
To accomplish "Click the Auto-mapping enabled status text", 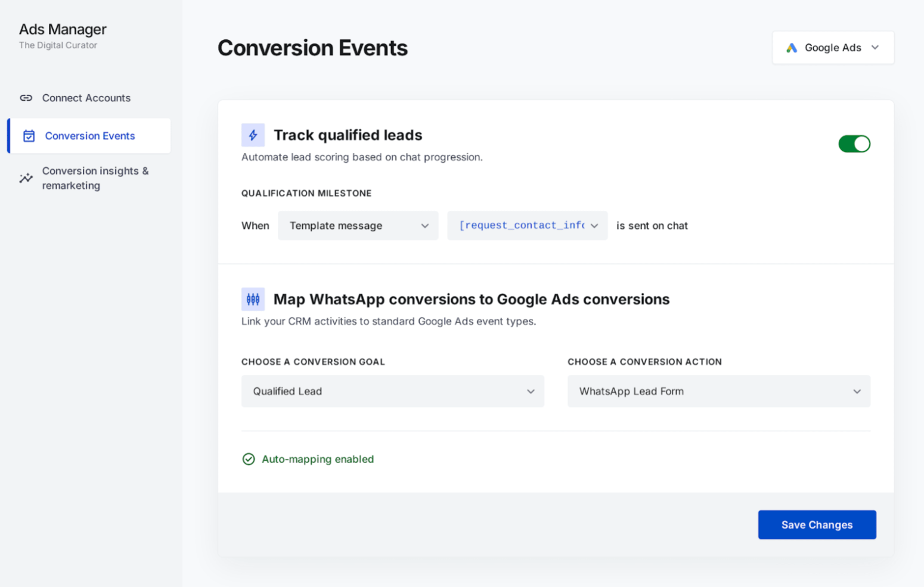I will (x=318, y=459).
